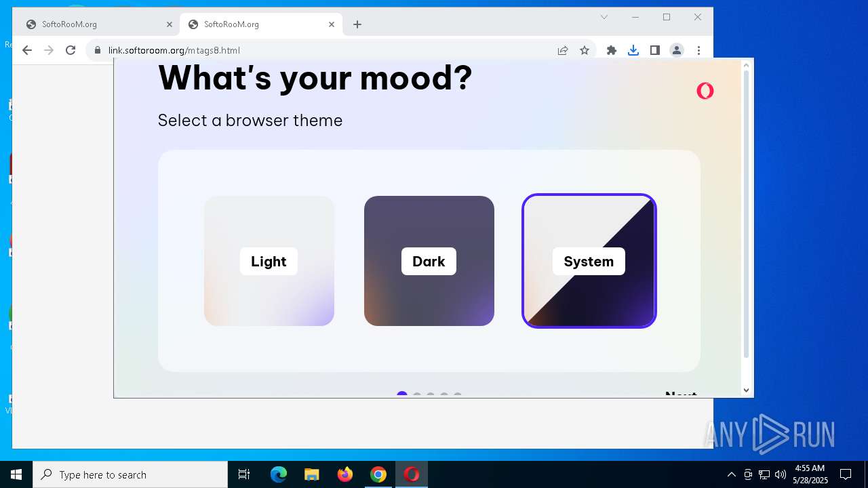Show hidden system tray icons
The height and width of the screenshot is (488, 868).
732,474
